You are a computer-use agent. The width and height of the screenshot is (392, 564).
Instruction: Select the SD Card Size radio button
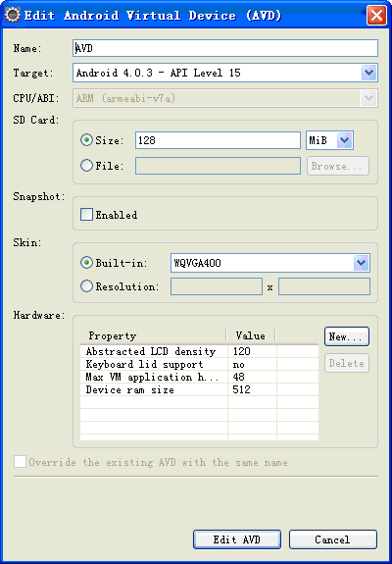[x=86, y=140]
